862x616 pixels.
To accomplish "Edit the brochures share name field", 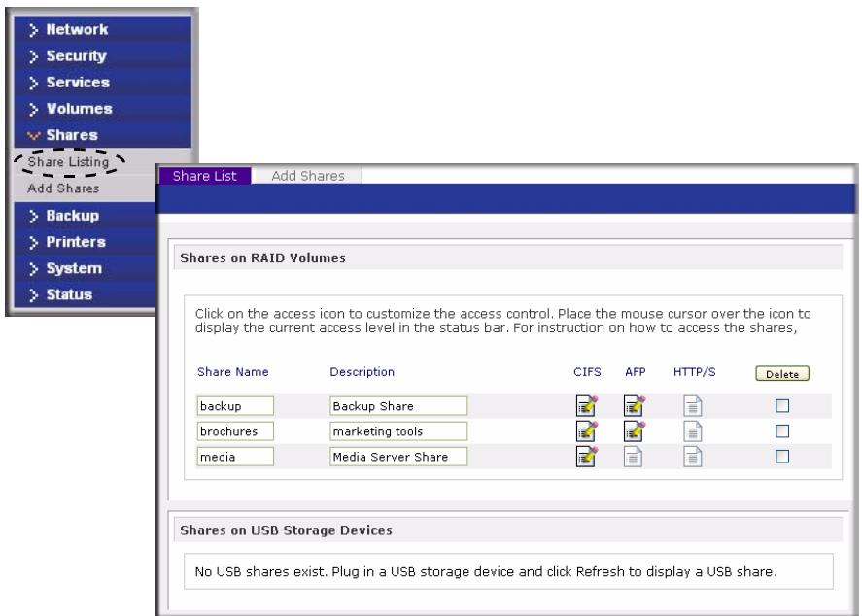I will (235, 431).
